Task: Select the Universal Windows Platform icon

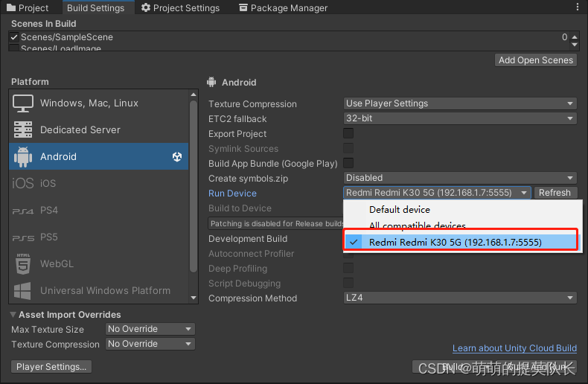Action: click(23, 290)
